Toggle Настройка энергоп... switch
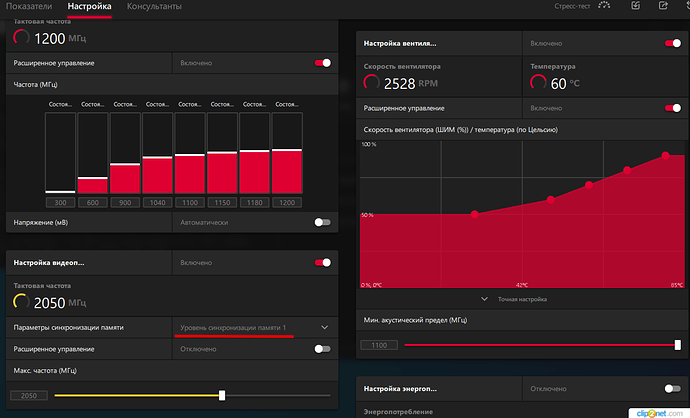The width and height of the screenshot is (690, 418). [673, 389]
